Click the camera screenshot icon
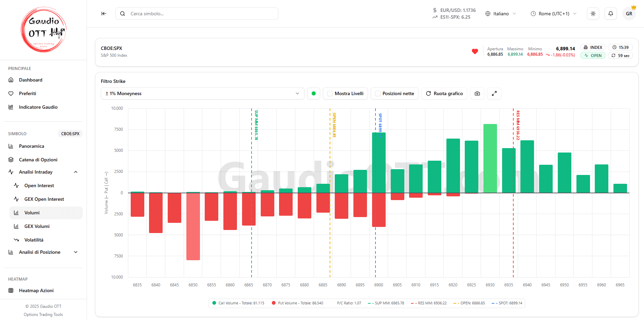This screenshot has width=644, height=320. pos(477,93)
